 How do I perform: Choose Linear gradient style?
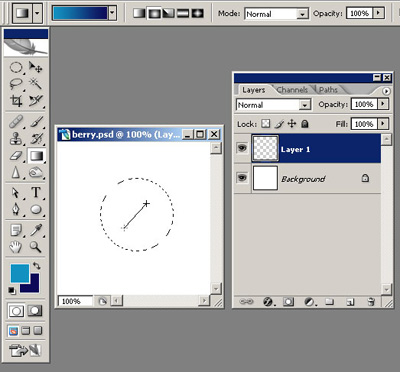(139, 13)
